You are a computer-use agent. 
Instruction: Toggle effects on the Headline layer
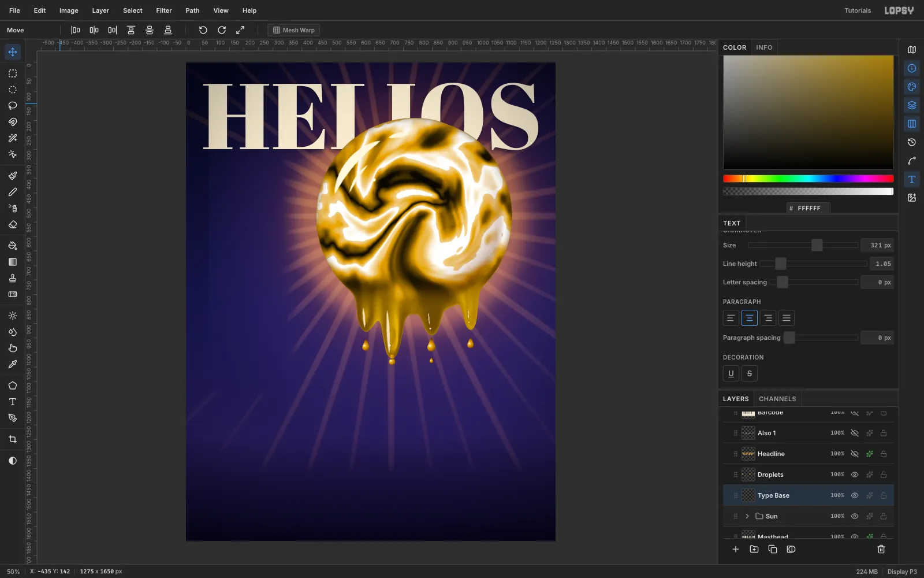(870, 454)
